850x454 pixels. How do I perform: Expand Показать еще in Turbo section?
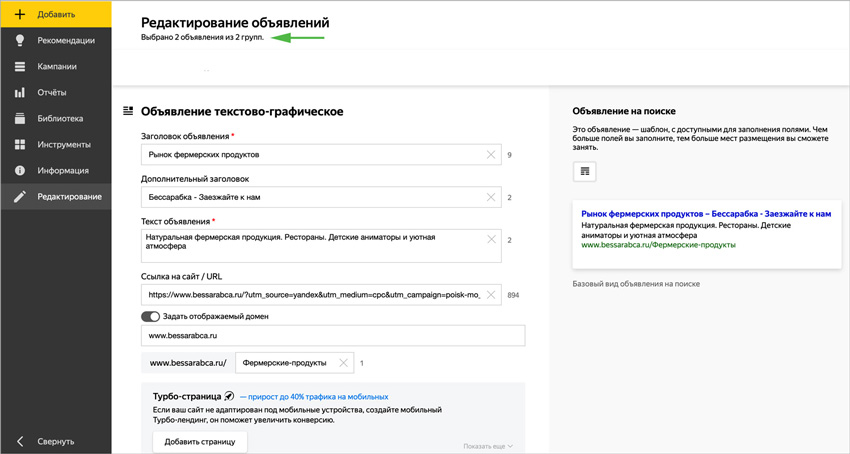tap(488, 446)
